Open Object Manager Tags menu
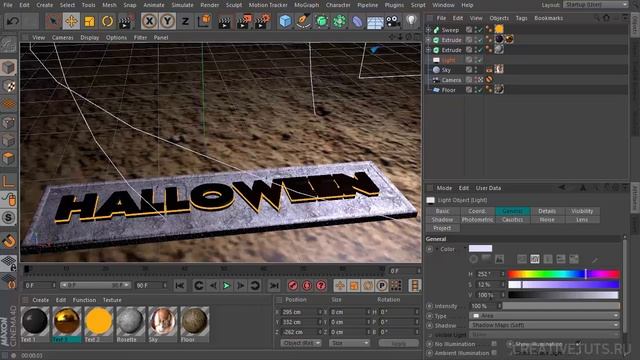Screen dimensions: 640x360 pos(521,18)
